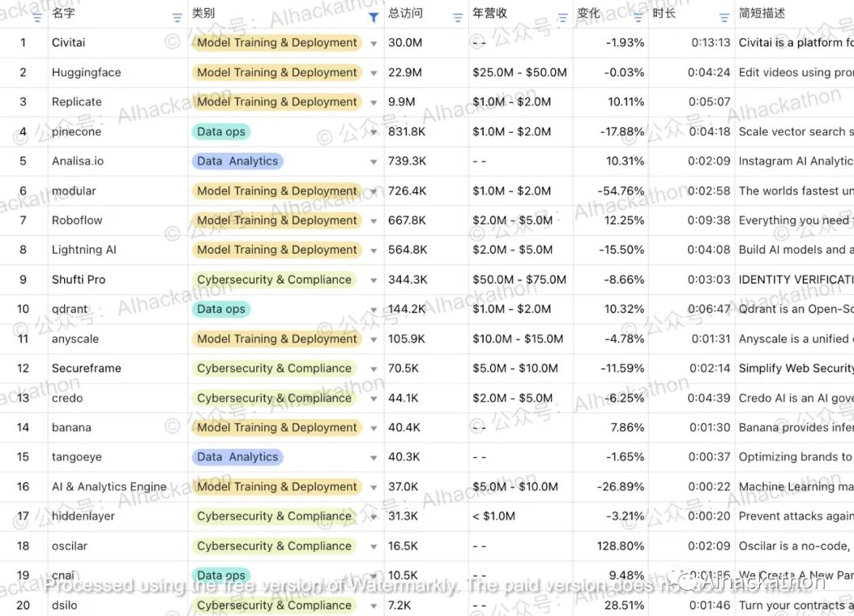Click duration cell 0:13:13
Viewport: 854px width, 616px height.
(692, 43)
